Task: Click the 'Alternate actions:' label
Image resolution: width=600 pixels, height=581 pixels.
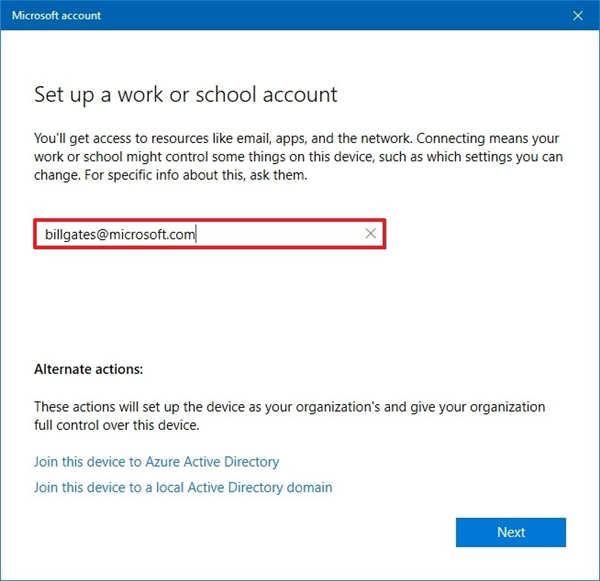Action: tap(88, 369)
